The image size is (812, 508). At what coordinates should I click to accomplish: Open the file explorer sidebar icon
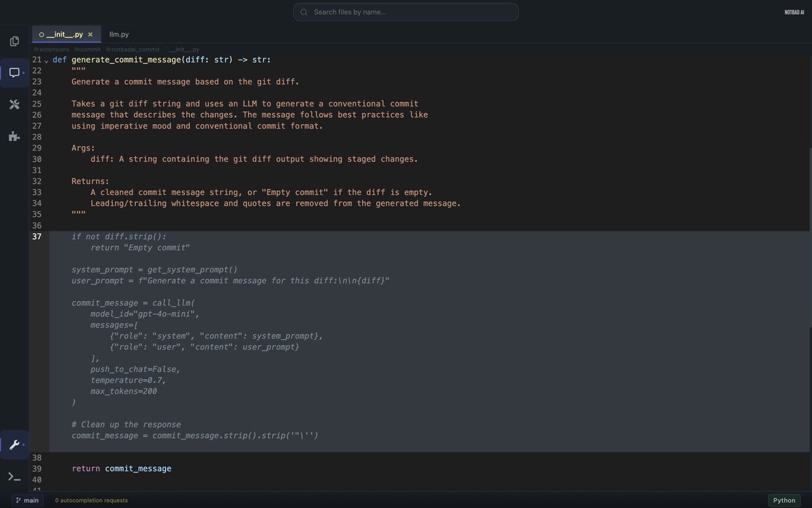tap(14, 41)
